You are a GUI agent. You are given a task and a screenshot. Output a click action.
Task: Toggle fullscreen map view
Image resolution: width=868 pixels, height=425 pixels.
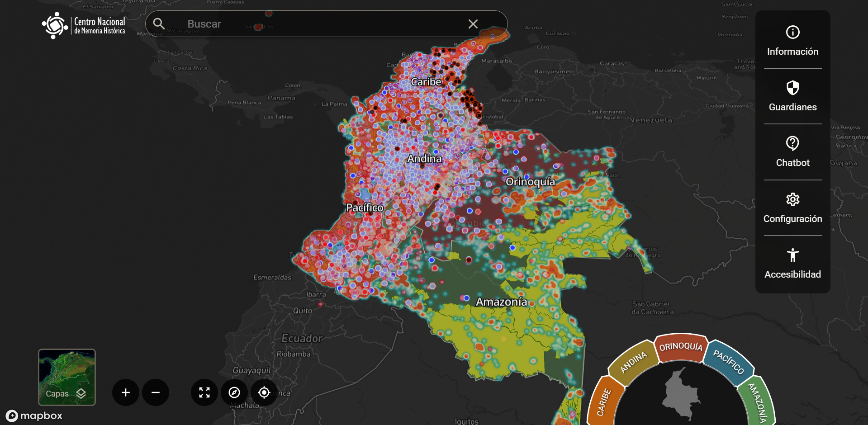pos(204,392)
